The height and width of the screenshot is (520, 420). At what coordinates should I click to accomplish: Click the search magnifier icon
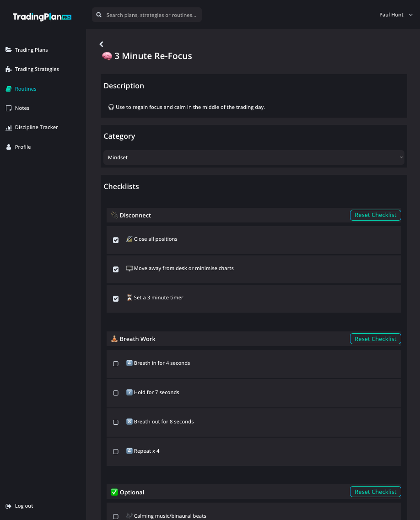[99, 15]
